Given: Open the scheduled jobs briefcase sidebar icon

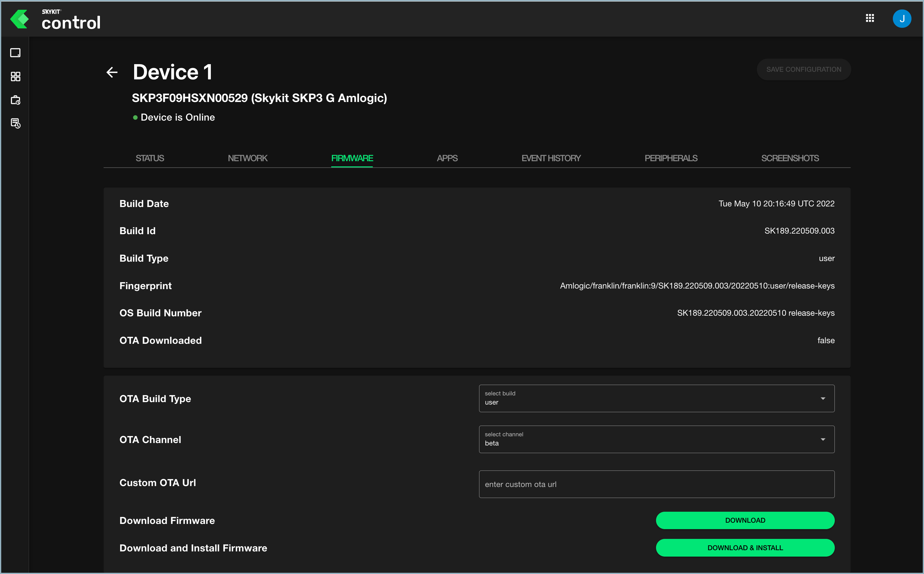Looking at the screenshot, I should coord(15,100).
